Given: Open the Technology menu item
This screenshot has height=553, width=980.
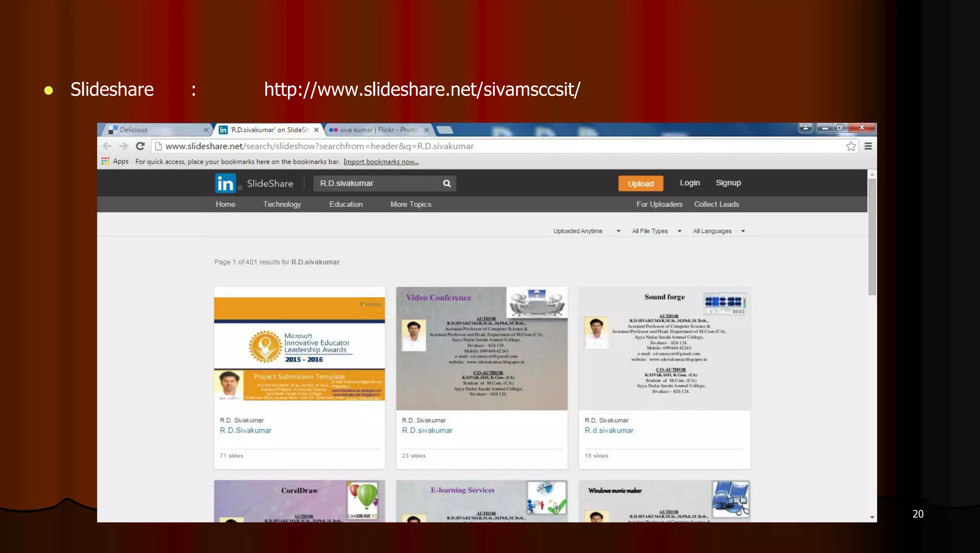Looking at the screenshot, I should point(282,204).
